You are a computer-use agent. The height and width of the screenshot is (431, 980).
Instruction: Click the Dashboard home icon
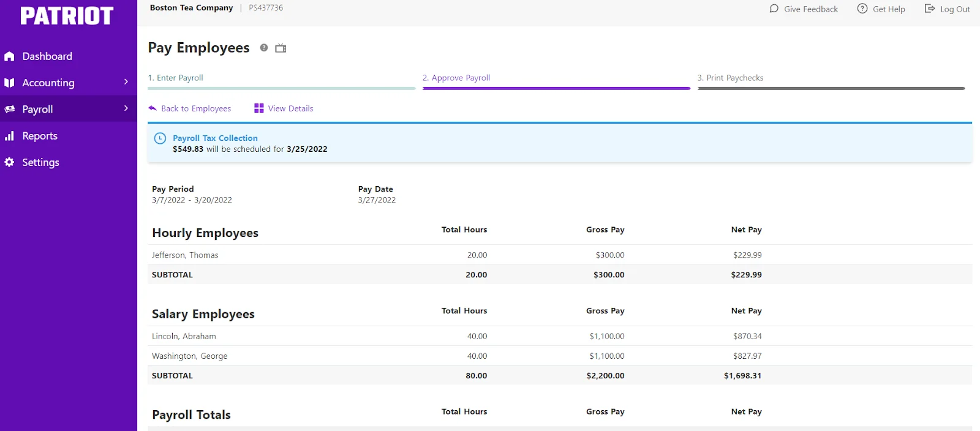(x=9, y=56)
